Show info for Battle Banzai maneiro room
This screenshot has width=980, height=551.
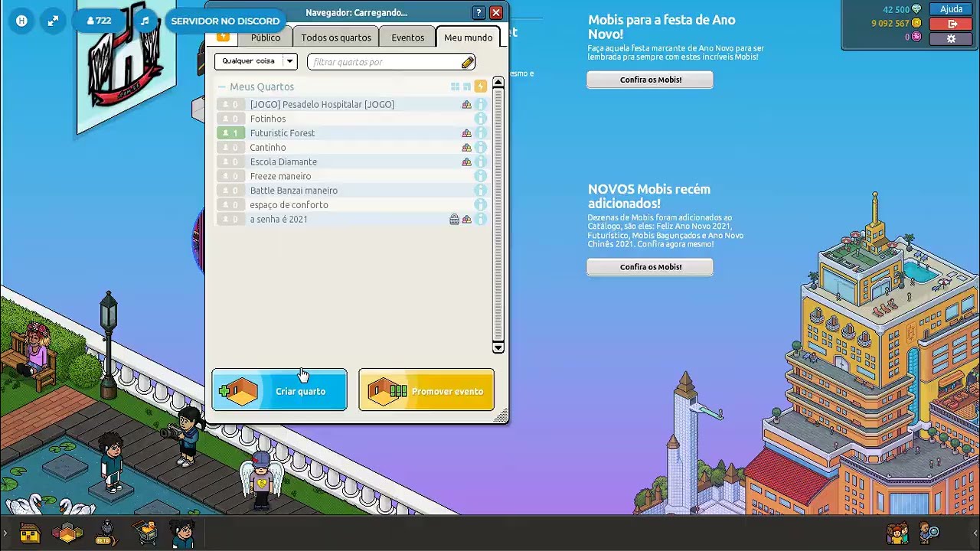pyautogui.click(x=481, y=191)
